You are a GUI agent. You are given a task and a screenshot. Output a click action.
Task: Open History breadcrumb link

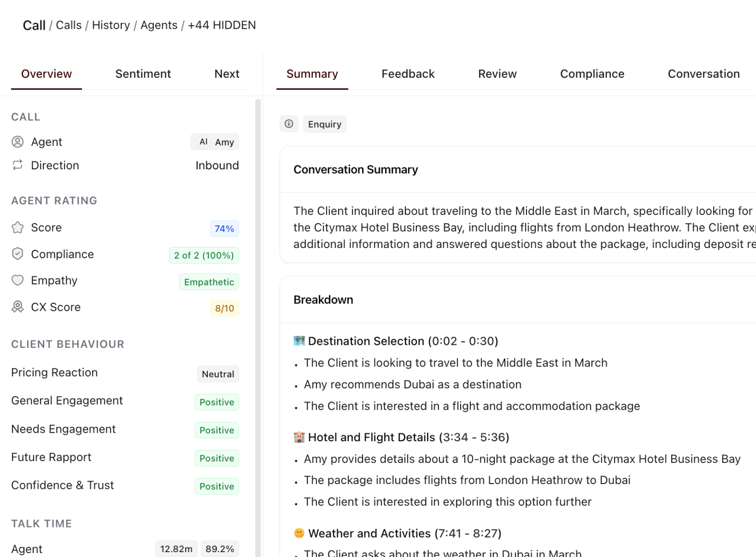tap(111, 25)
